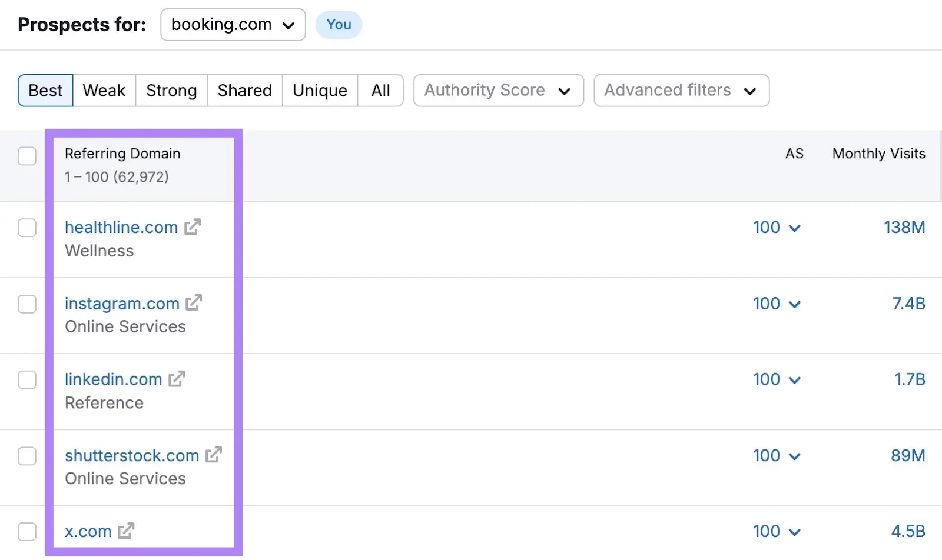Open the Advanced filters dropdown
This screenshot has width=942, height=560.
681,90
